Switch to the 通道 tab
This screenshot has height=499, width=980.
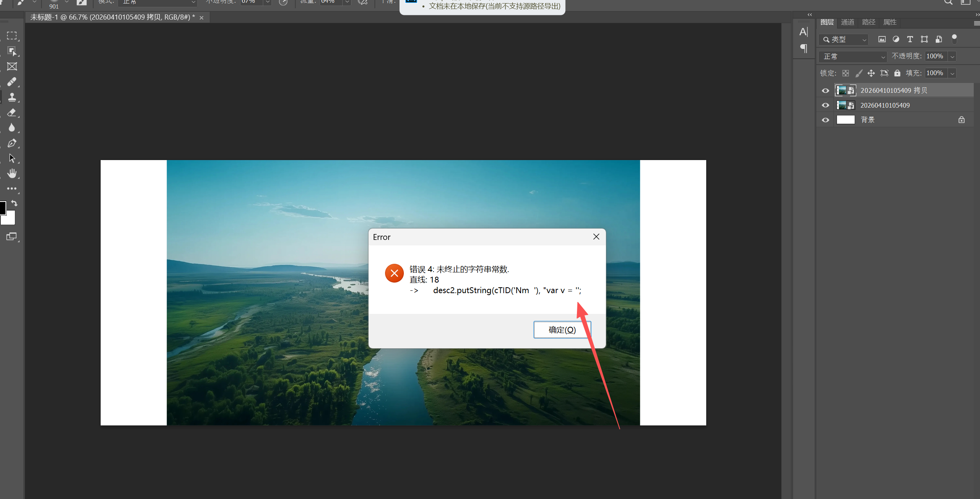coord(848,22)
